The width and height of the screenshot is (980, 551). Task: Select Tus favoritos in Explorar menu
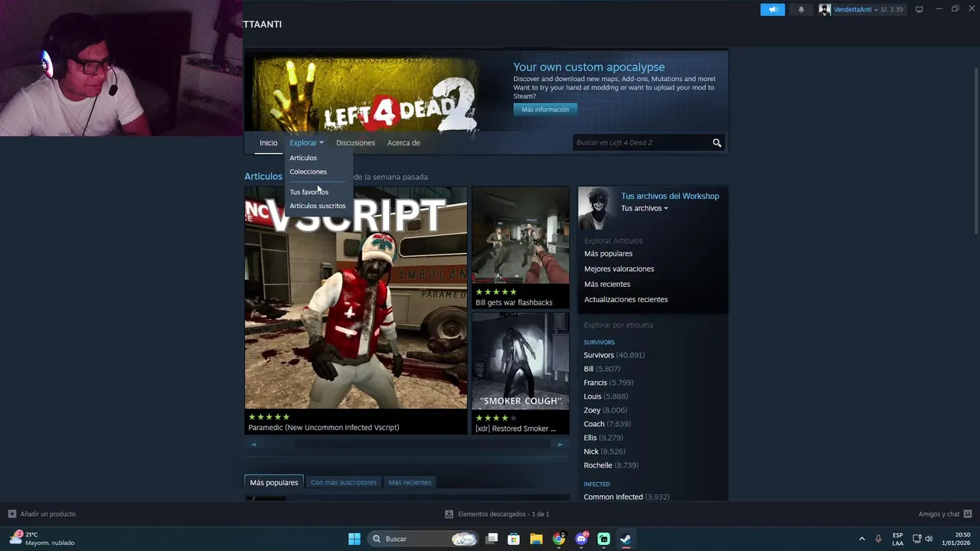[309, 192]
